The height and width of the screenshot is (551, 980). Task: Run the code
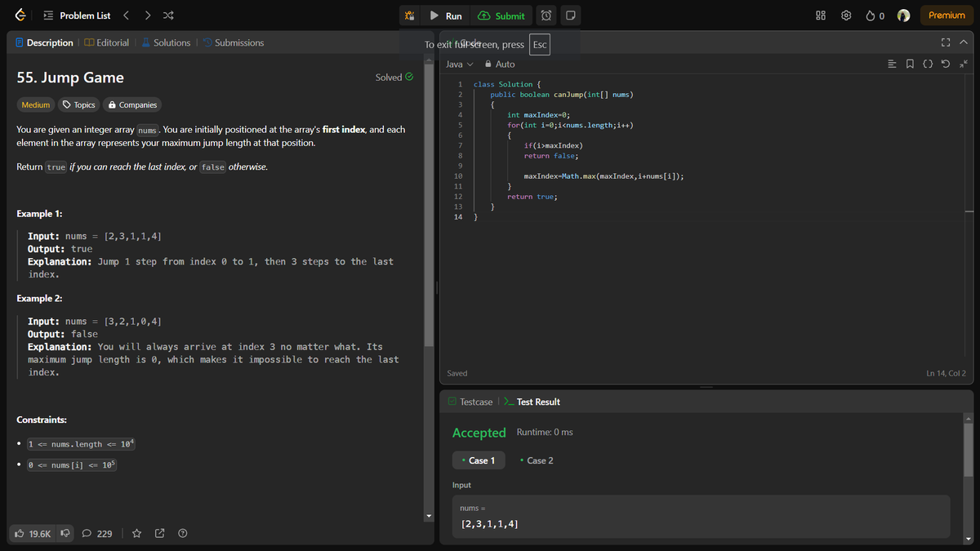coord(446,16)
